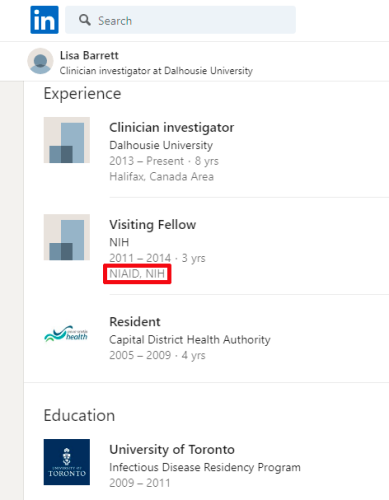Click the LinkedIn home logo
The width and height of the screenshot is (389, 500).
pyautogui.click(x=44, y=20)
